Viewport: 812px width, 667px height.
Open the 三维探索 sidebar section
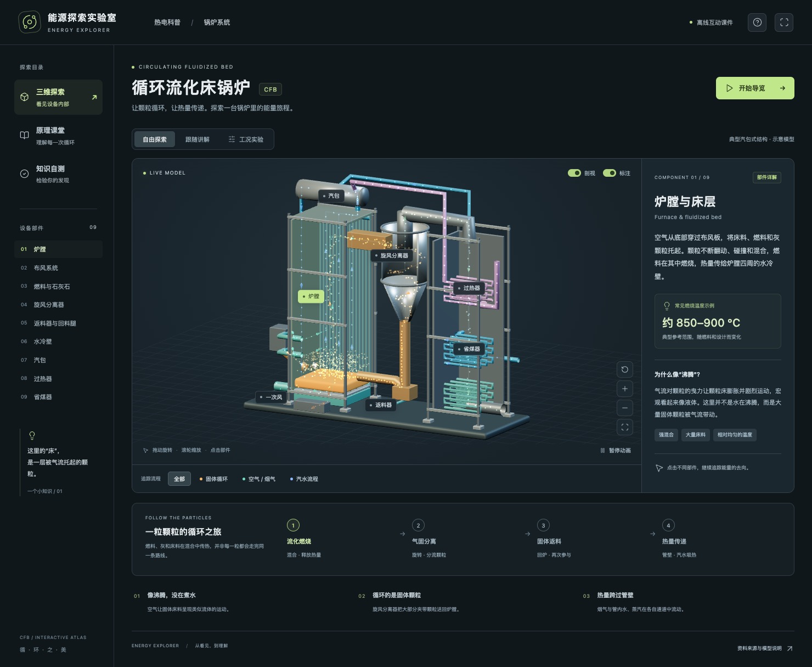point(58,97)
